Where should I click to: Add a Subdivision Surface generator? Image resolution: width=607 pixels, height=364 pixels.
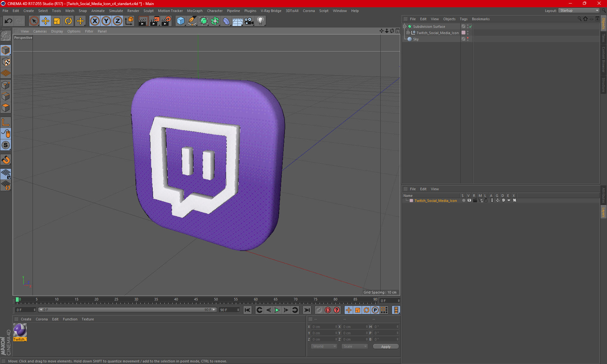pyautogui.click(x=204, y=21)
